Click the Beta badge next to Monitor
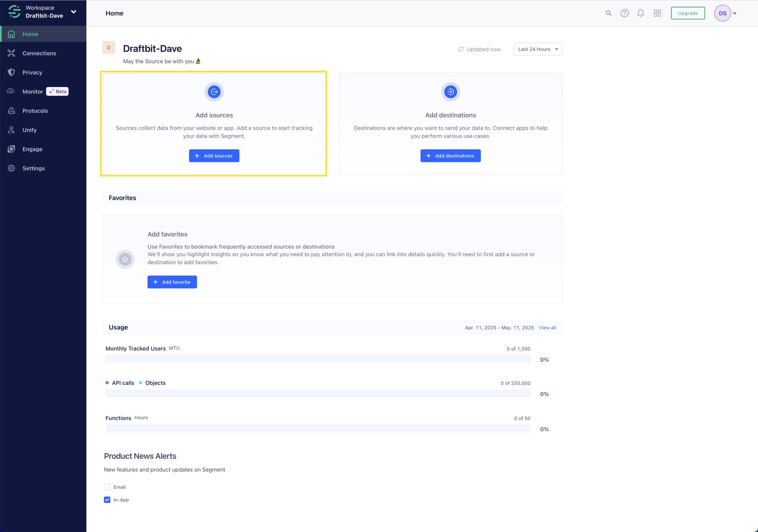This screenshot has width=758, height=532. pos(58,92)
